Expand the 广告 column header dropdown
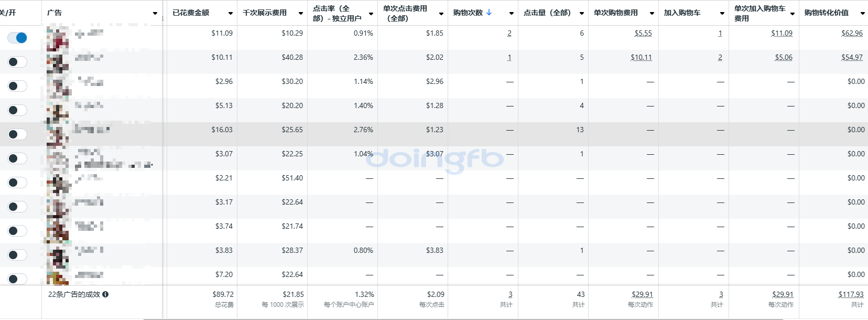 pyautogui.click(x=155, y=13)
